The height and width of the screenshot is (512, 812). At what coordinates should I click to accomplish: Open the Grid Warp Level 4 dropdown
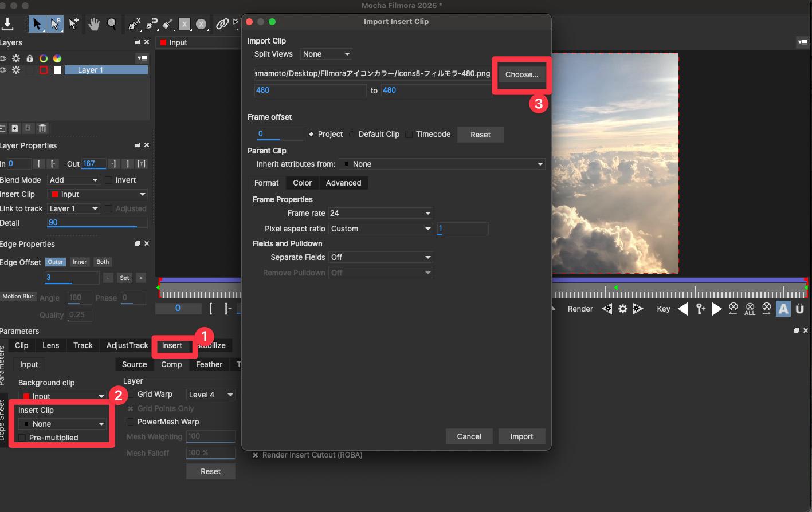(x=211, y=395)
